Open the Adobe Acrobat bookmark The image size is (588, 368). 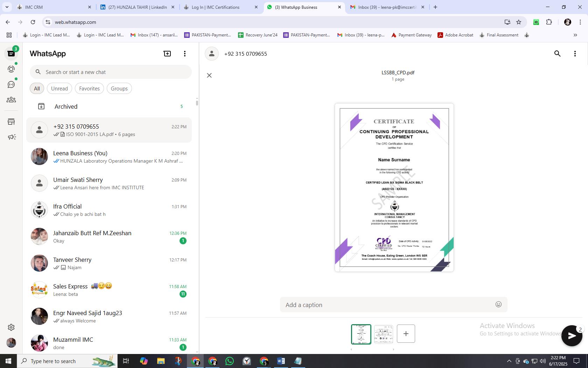456,35
